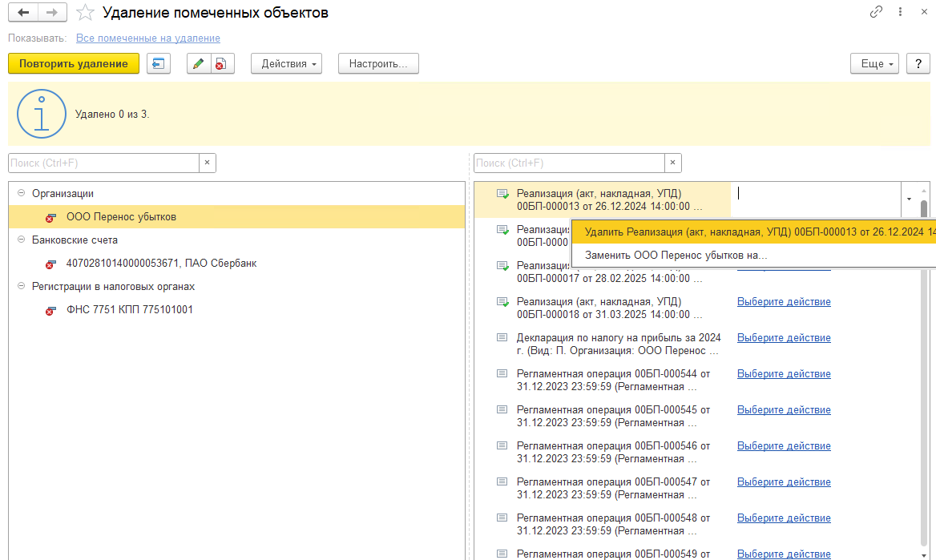Select ФНС 7751 КПП 775101001 tree item
Viewport: 936px width, 560px height.
click(x=129, y=309)
